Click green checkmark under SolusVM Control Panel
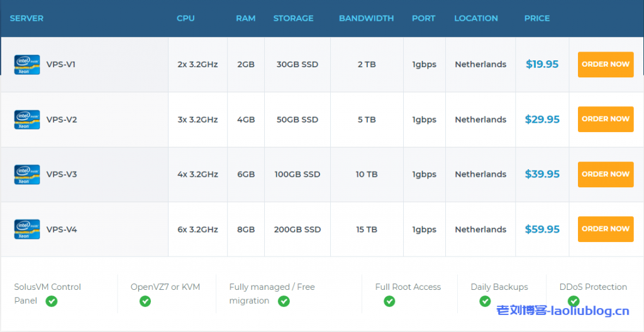Viewport: 644px width, 332px height. click(x=52, y=301)
